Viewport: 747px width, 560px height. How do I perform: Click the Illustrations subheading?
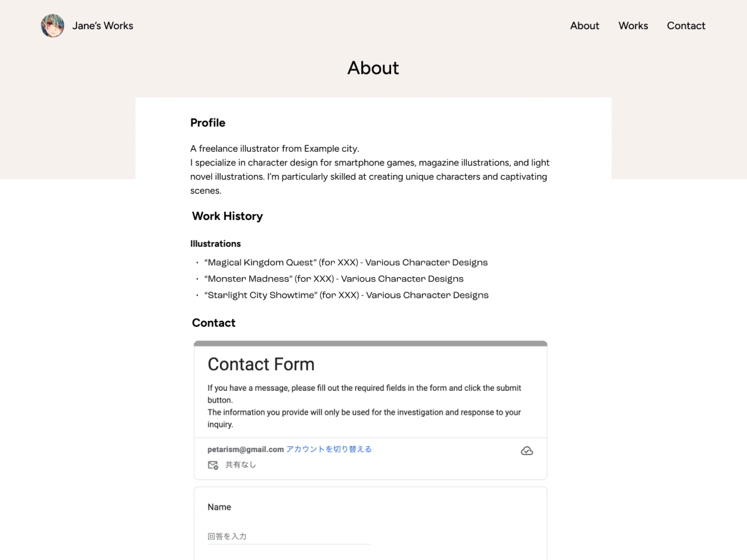pyautogui.click(x=215, y=244)
